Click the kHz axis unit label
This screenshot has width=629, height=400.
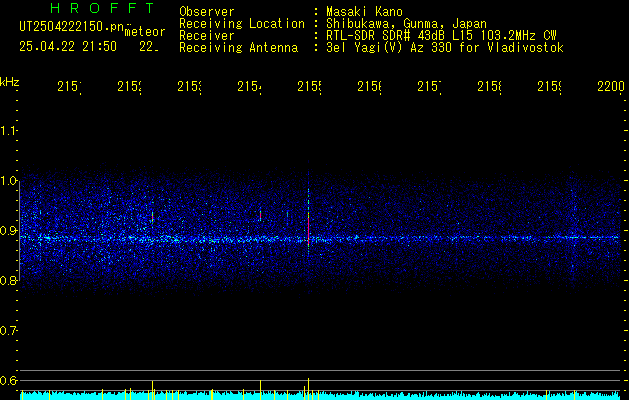click(9, 82)
